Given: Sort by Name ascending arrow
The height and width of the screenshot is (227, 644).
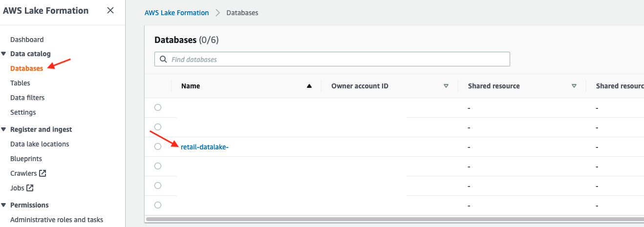Looking at the screenshot, I should click(309, 86).
